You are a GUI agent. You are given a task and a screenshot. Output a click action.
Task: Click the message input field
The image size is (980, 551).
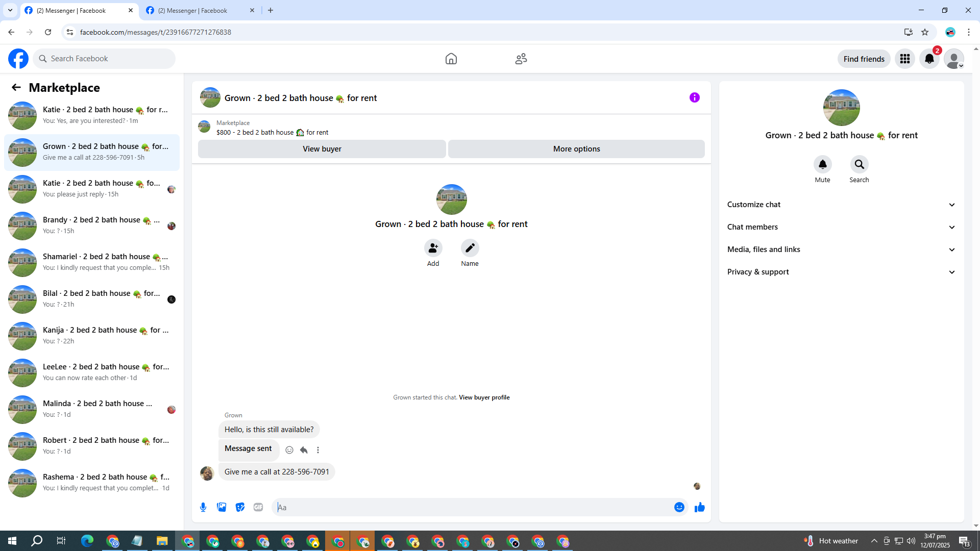point(472,507)
